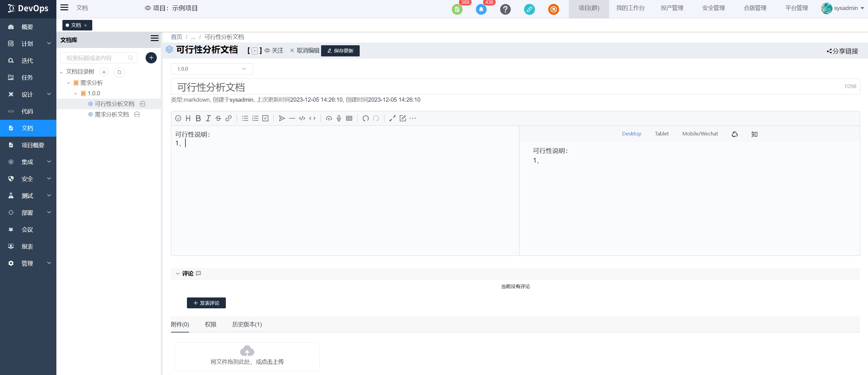Insert a table via toolbar

349,118
